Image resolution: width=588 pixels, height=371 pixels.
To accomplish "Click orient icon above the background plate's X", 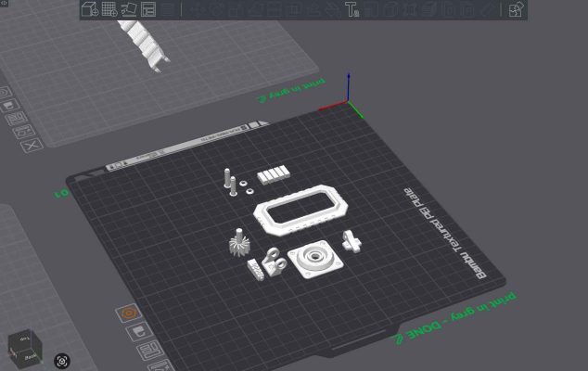I will [x=24, y=132].
